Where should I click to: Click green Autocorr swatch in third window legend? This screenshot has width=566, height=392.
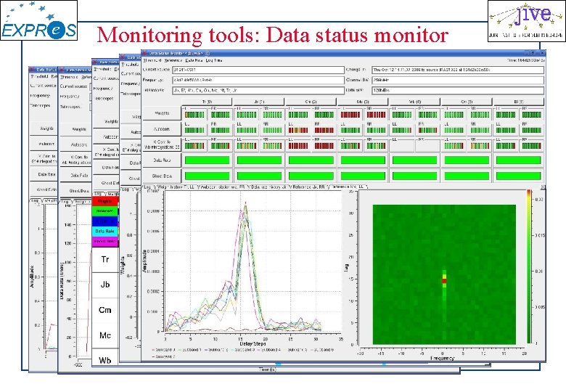(105, 211)
